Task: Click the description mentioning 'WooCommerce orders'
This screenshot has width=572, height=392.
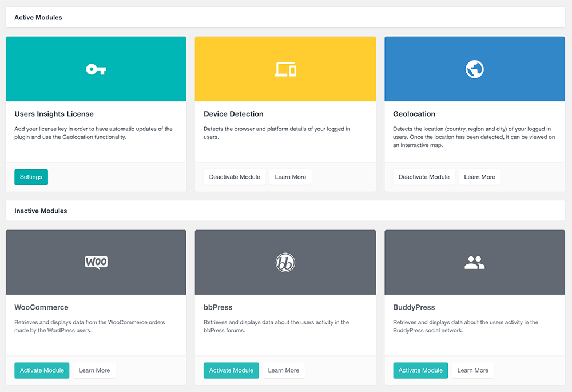Action: coord(90,326)
